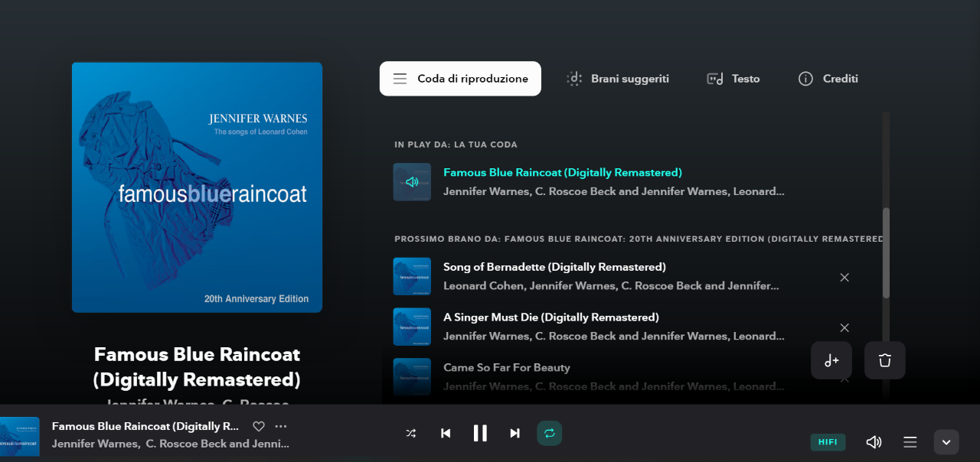980x462 pixels.
Task: Click the add-to-playlist note plus button
Action: click(831, 360)
